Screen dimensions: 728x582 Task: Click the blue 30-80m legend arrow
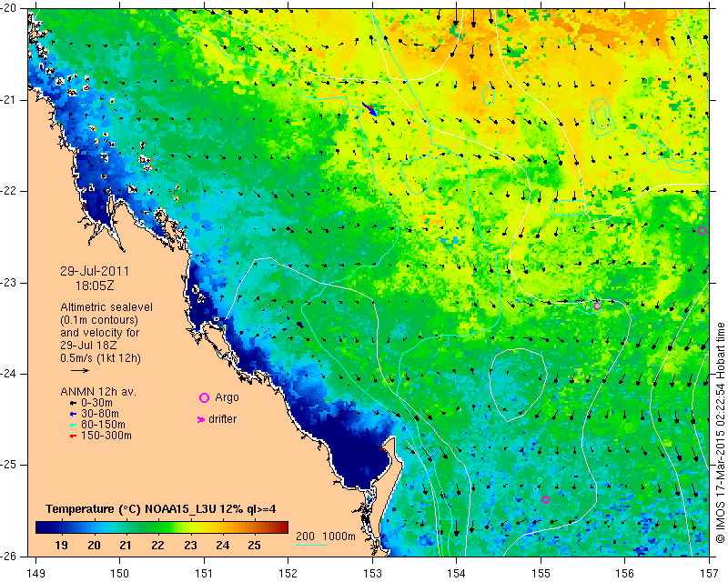tap(73, 414)
